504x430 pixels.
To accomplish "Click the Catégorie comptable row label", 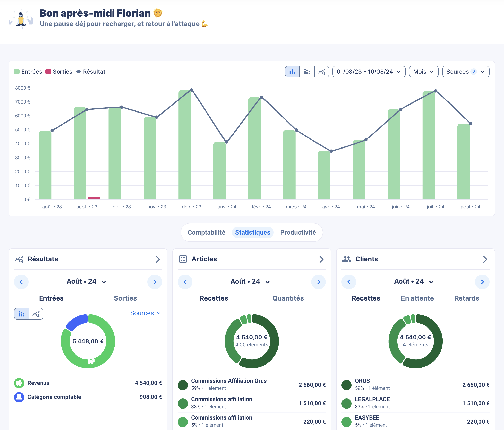I will (x=54, y=397).
